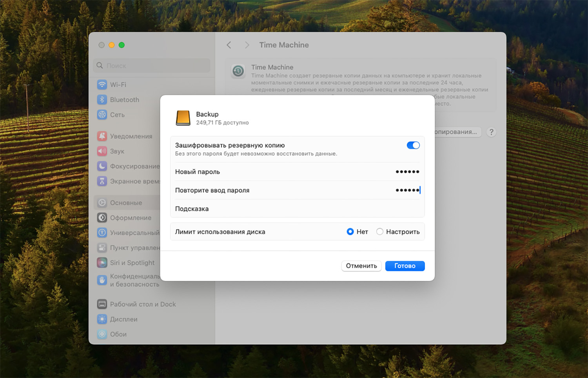Go forward with right chevron
This screenshot has width=588, height=378.
[247, 45]
